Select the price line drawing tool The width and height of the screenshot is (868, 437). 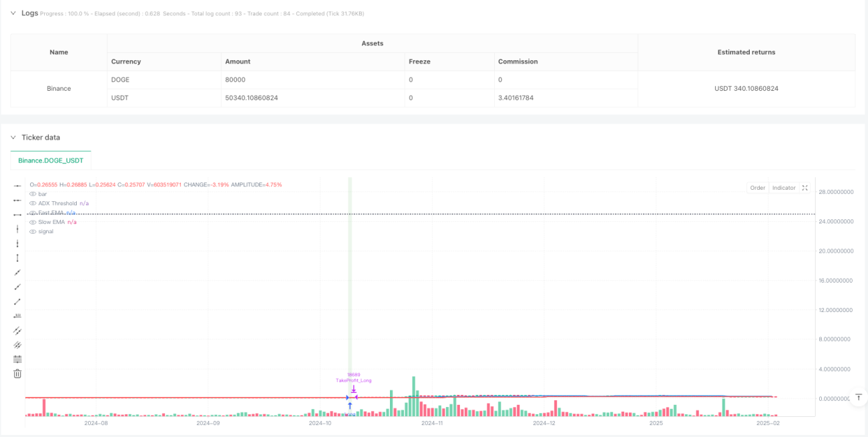[17, 315]
